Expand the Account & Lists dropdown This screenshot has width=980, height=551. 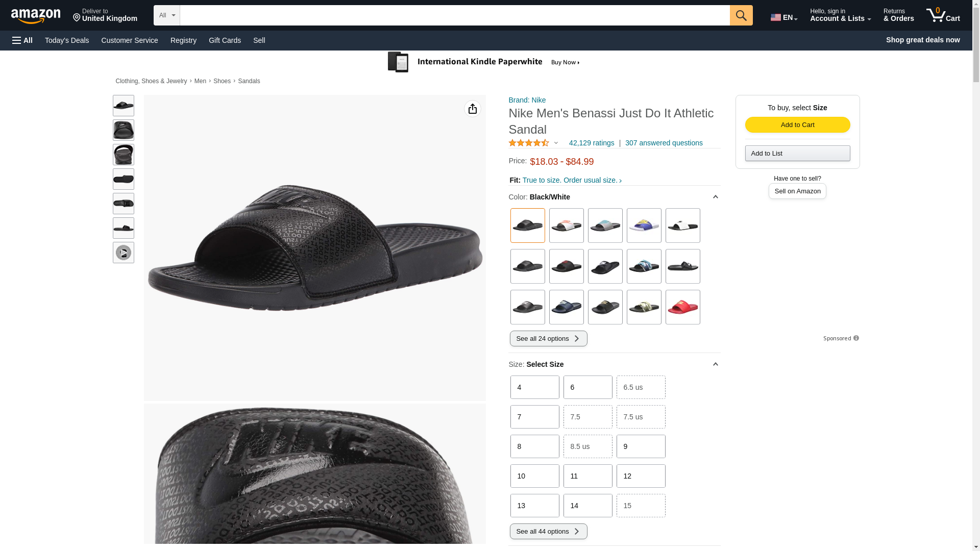coord(840,15)
